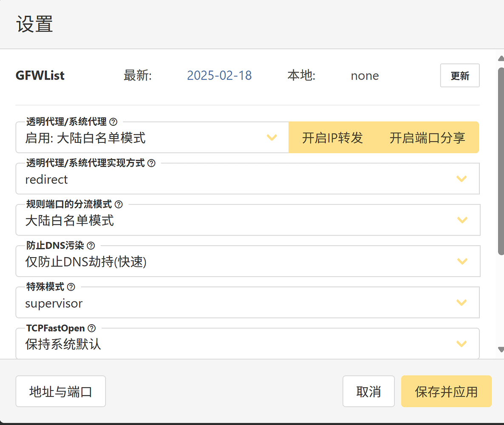Image resolution: width=504 pixels, height=425 pixels.
Task: Click help icon next to 透明代理/系统代理
Action: point(113,122)
